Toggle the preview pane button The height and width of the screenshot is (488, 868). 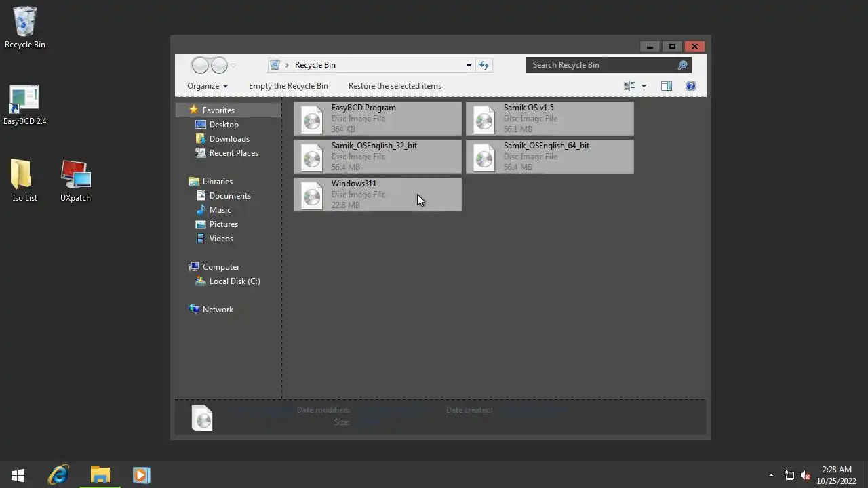point(667,86)
